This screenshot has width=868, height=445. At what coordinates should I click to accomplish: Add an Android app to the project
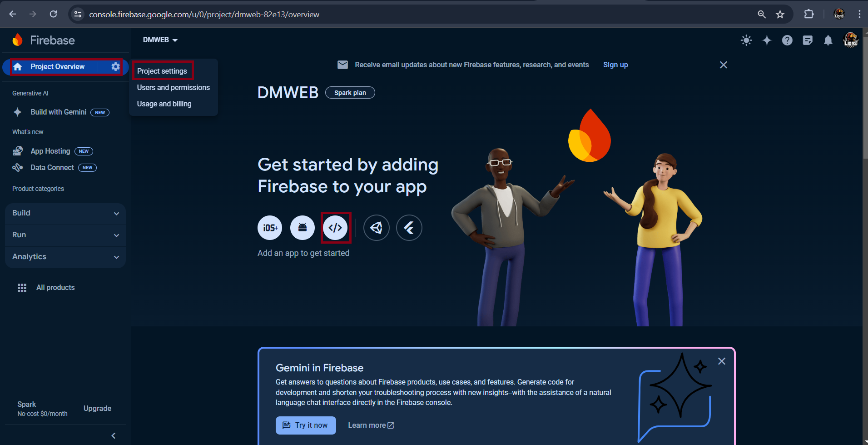tap(303, 228)
